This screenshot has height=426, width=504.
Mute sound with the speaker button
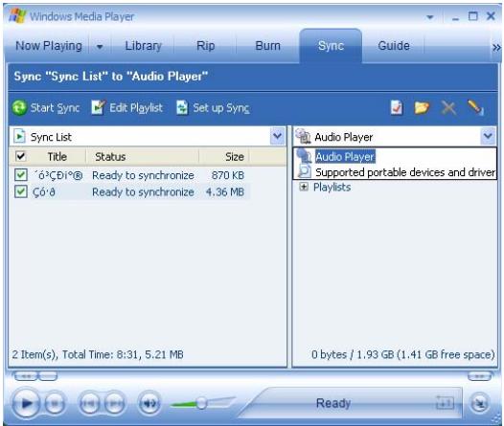[x=149, y=403]
